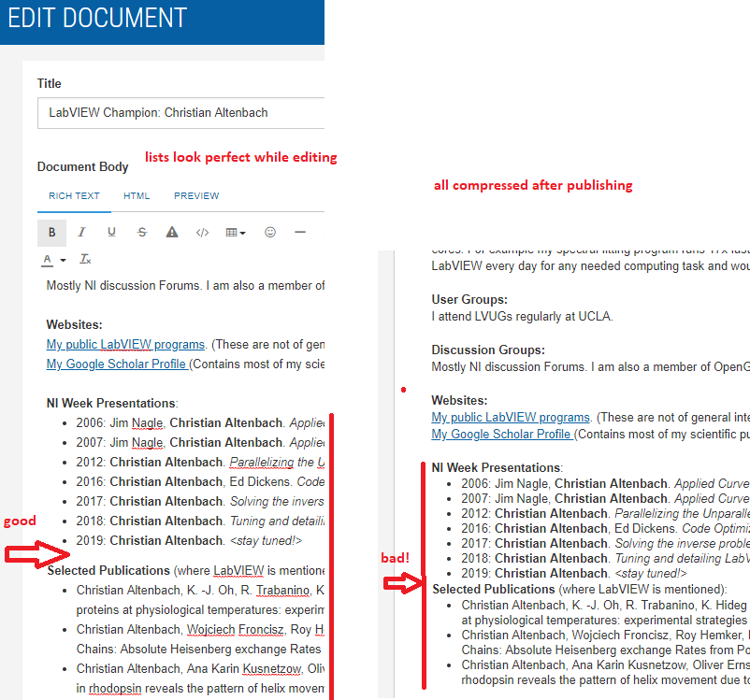Open 'My Google Scholar Profile' link in the editor

click(117, 364)
